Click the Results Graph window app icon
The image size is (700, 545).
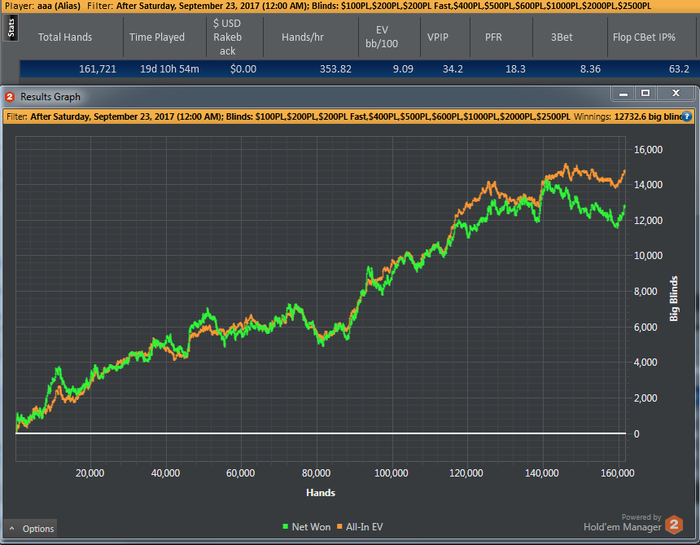point(10,97)
